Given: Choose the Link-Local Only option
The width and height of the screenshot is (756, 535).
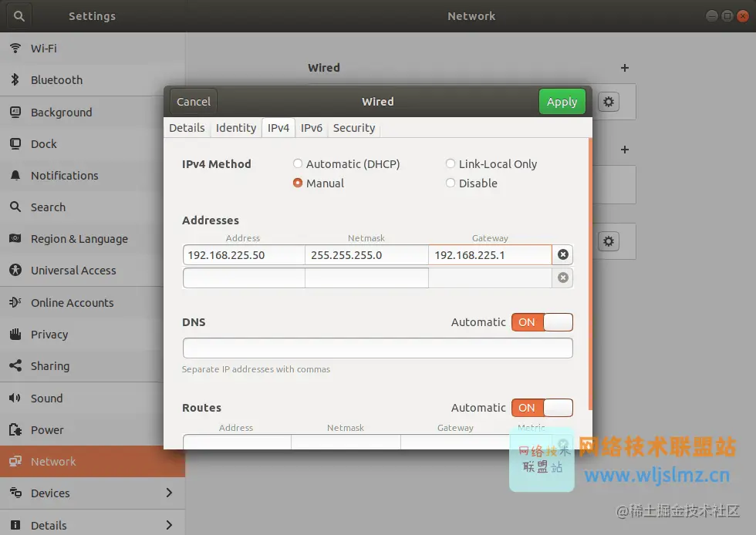Looking at the screenshot, I should (451, 163).
